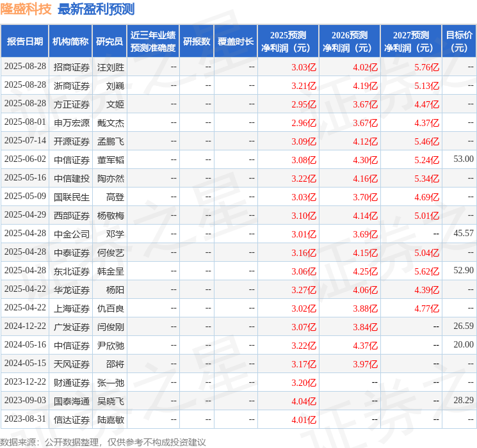Click the 机构简称 column header

point(70,42)
